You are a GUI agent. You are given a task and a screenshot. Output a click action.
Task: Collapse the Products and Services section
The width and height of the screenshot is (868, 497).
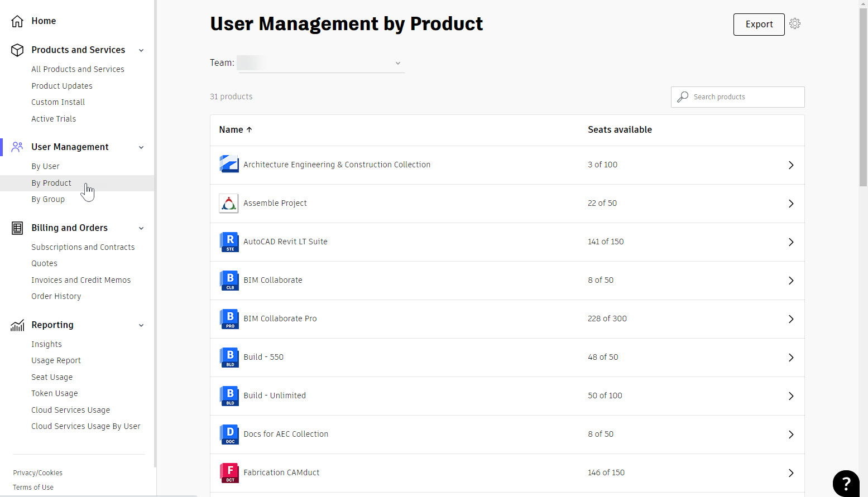pos(141,50)
